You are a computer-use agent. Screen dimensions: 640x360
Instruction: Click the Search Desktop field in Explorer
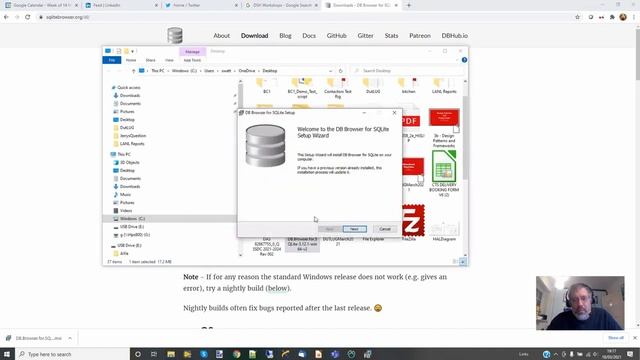(x=408, y=71)
